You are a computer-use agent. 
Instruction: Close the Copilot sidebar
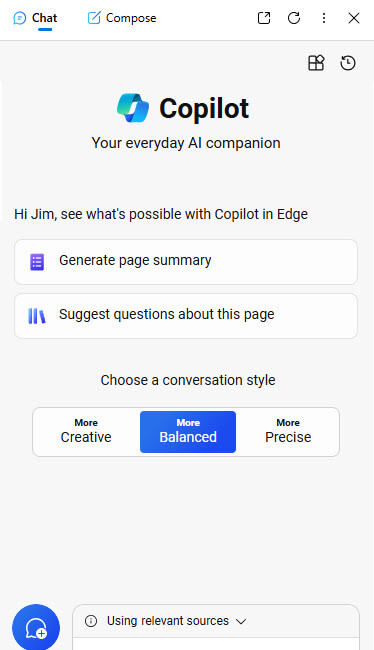coord(354,18)
